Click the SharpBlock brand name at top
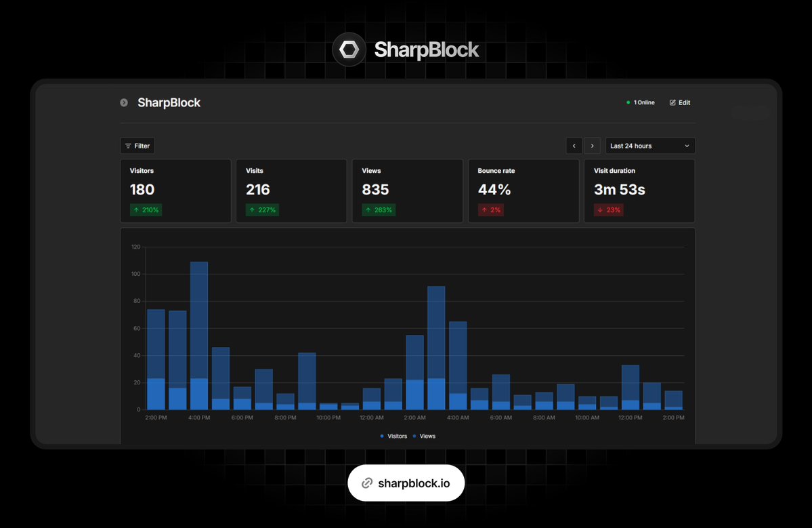The width and height of the screenshot is (812, 528). (427, 49)
